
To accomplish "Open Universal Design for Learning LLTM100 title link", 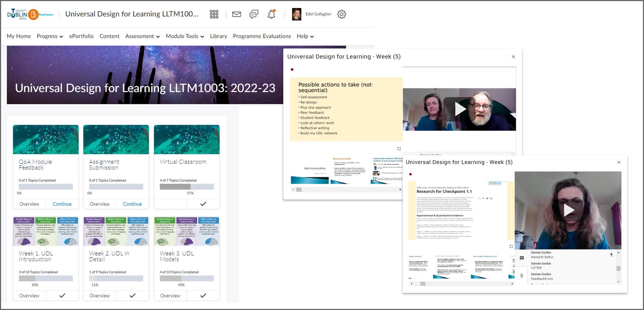I will click(132, 14).
